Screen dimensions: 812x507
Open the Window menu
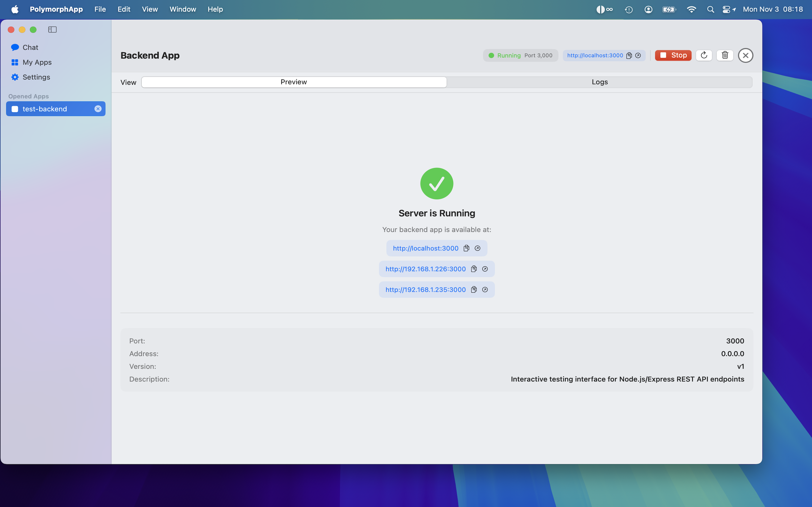[182, 9]
